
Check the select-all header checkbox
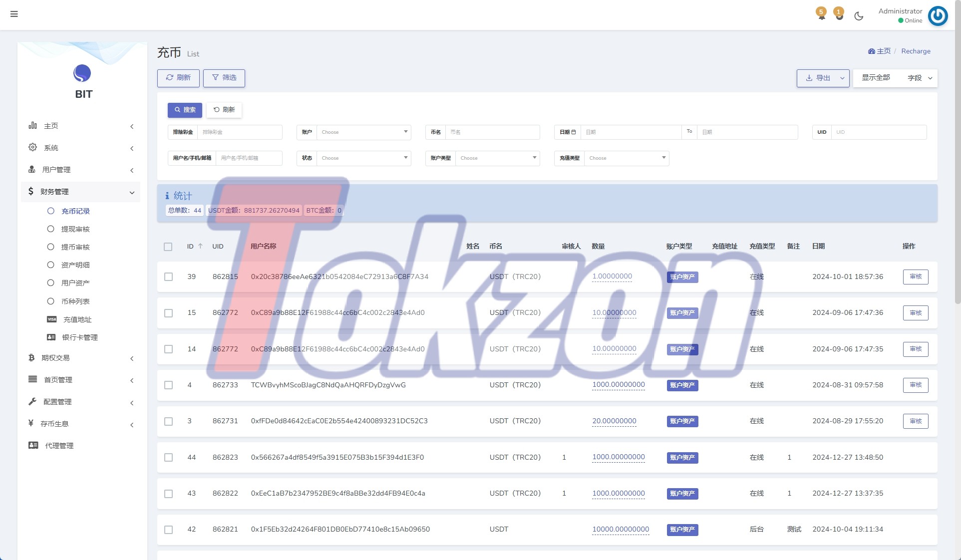(168, 247)
